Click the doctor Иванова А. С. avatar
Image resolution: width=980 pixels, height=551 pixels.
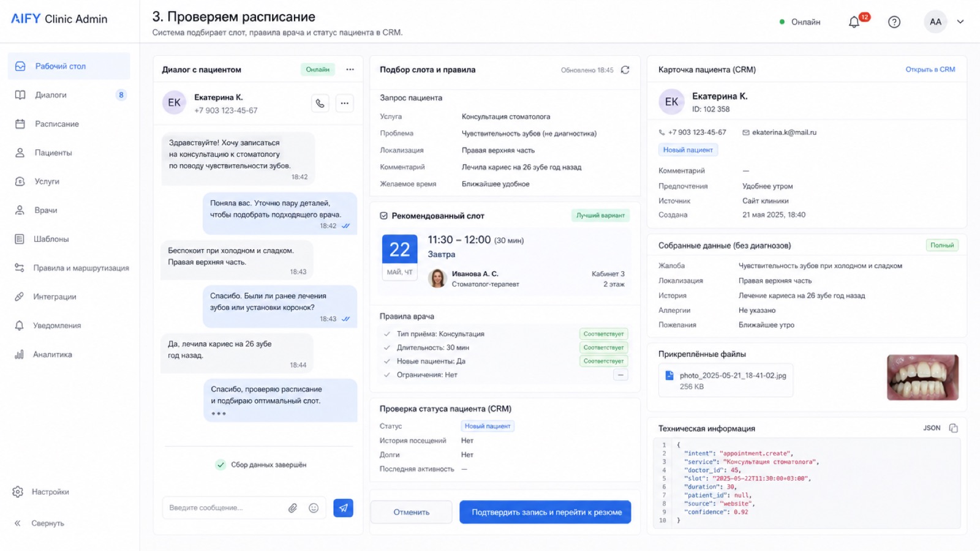437,279
